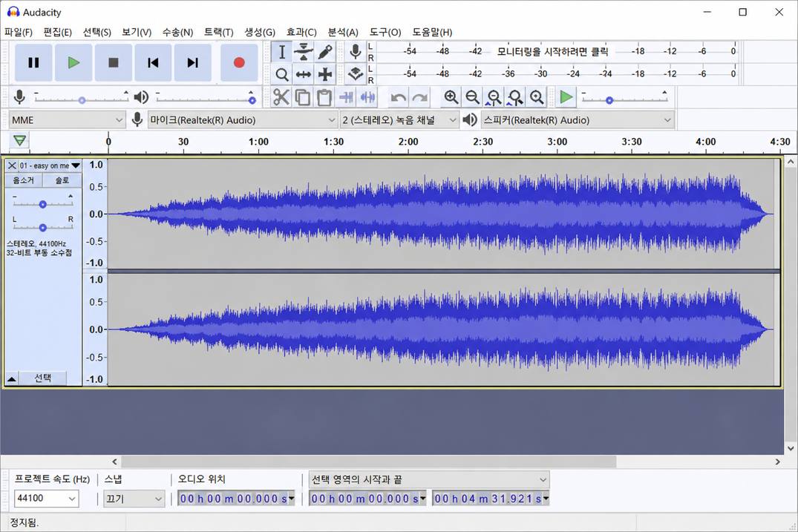
Task: Open the 효과(C) menu
Action: tap(301, 32)
